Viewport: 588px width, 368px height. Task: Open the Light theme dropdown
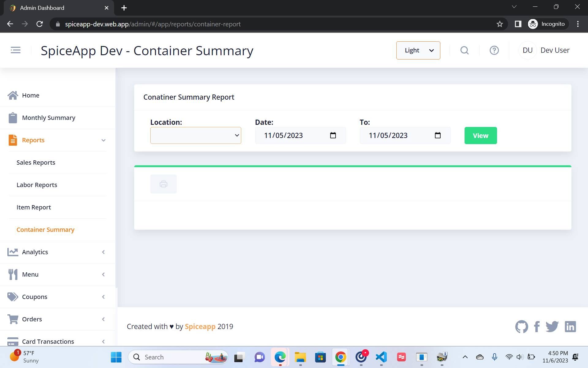point(418,50)
